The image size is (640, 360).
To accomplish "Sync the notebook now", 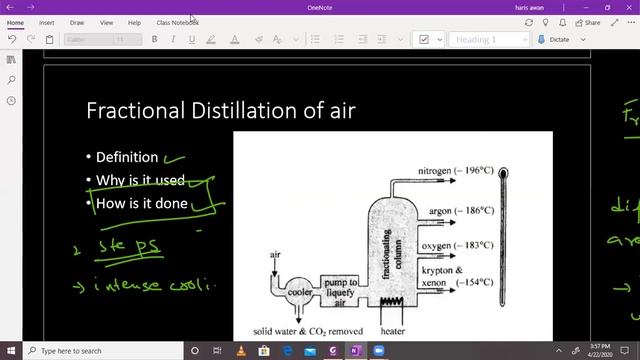I will pos(529,23).
